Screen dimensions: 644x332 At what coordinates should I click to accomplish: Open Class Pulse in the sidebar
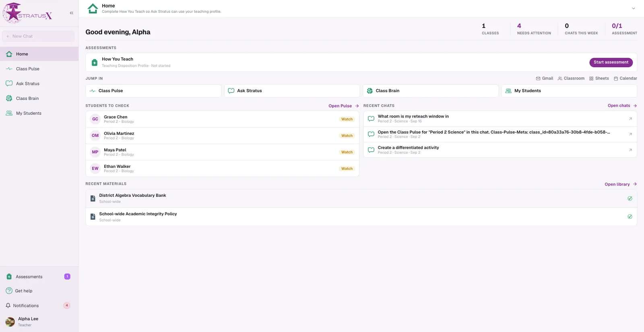pyautogui.click(x=39, y=69)
